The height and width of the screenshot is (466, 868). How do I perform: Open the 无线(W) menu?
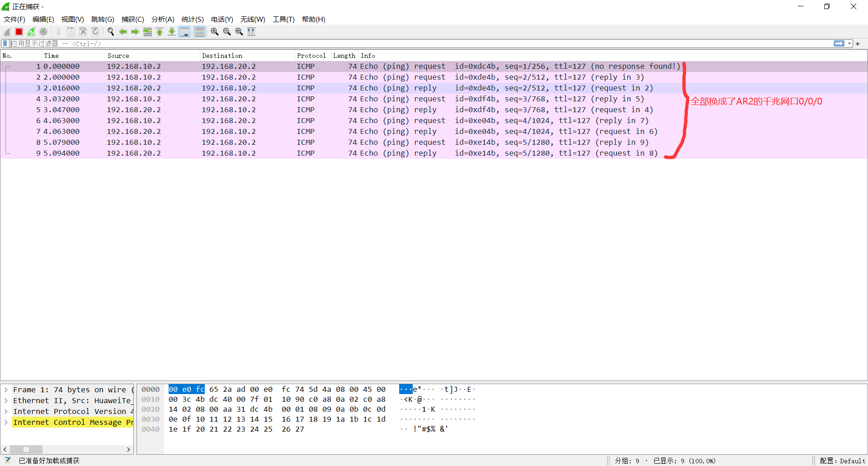(x=253, y=19)
